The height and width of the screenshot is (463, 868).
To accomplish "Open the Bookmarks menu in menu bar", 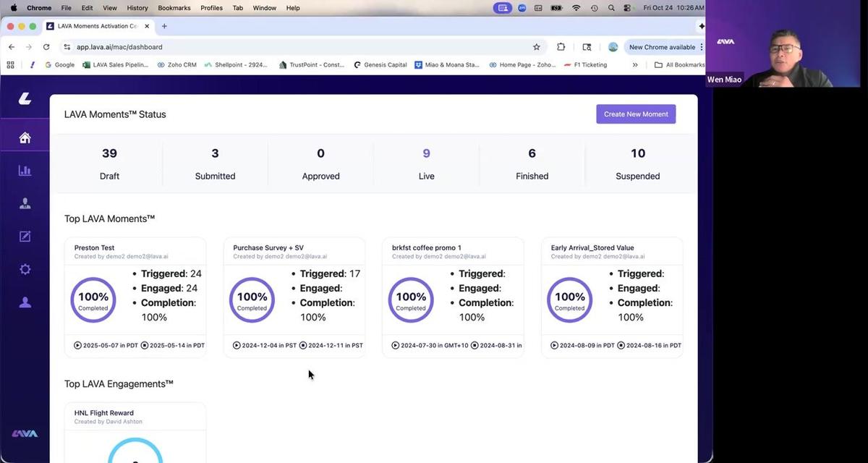I will coord(174,8).
